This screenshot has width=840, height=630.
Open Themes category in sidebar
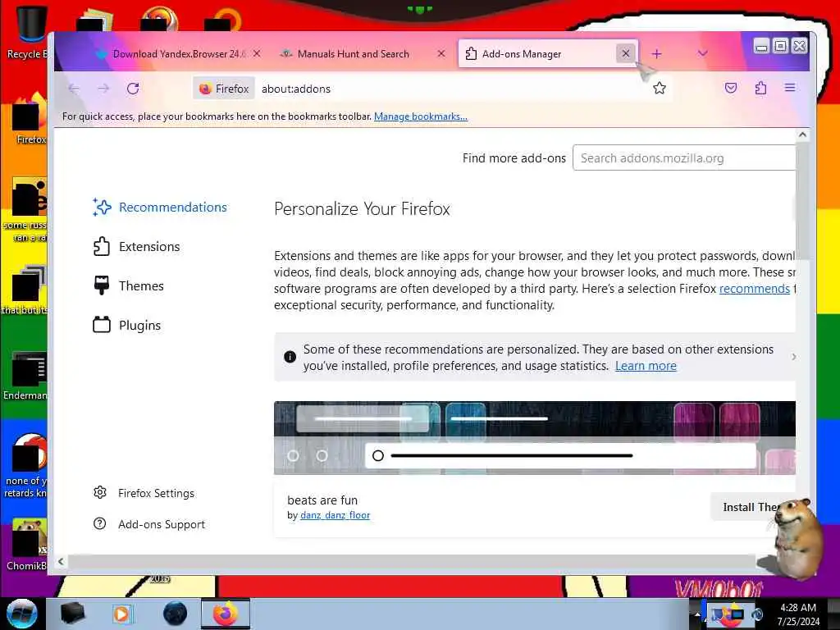[x=129, y=286]
